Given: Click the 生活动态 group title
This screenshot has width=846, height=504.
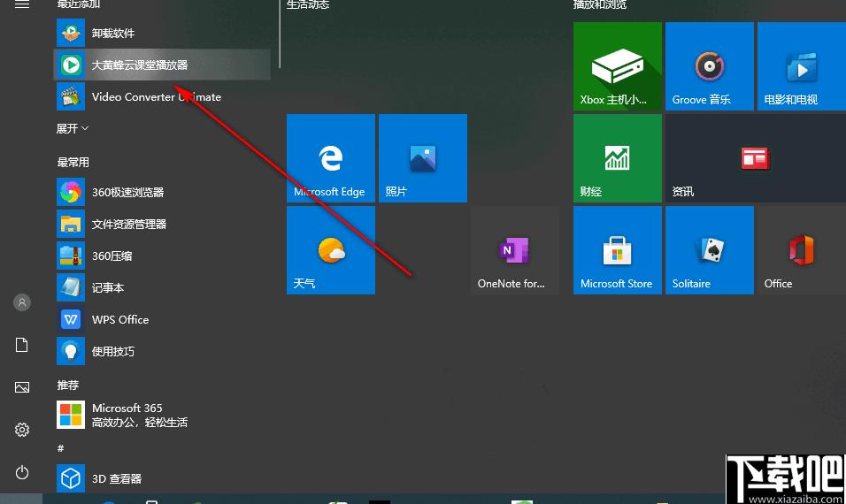Looking at the screenshot, I should click(308, 4).
